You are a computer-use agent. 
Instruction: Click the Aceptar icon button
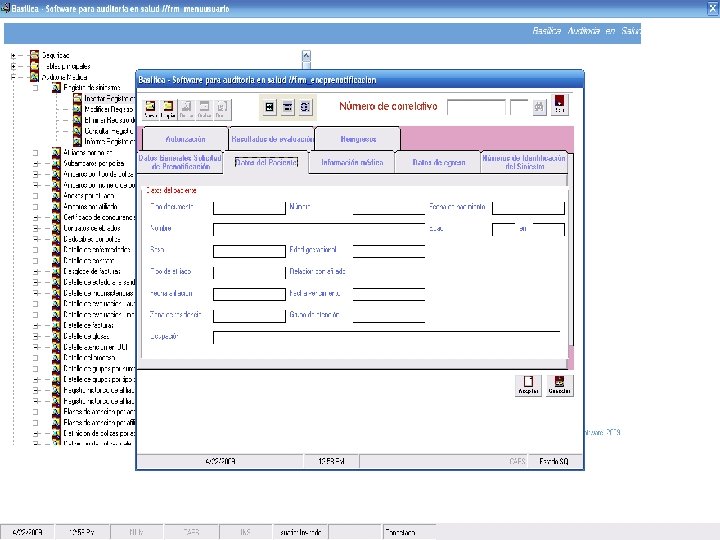pyautogui.click(x=528, y=385)
